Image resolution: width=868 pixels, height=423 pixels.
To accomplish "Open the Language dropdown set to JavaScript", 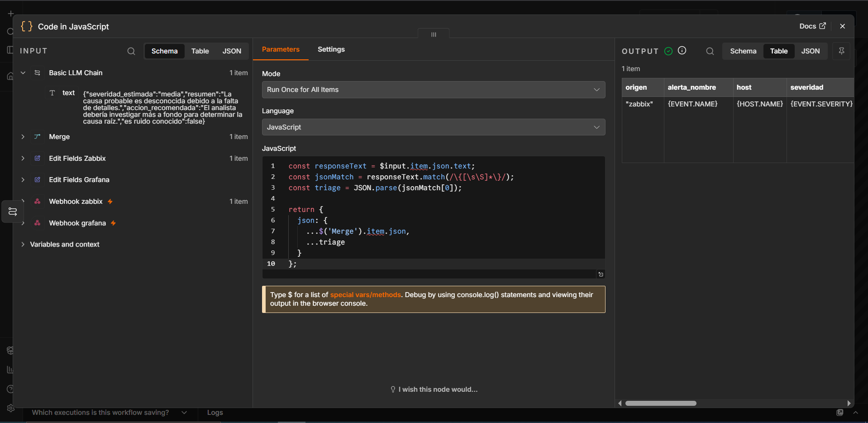I will pos(434,127).
